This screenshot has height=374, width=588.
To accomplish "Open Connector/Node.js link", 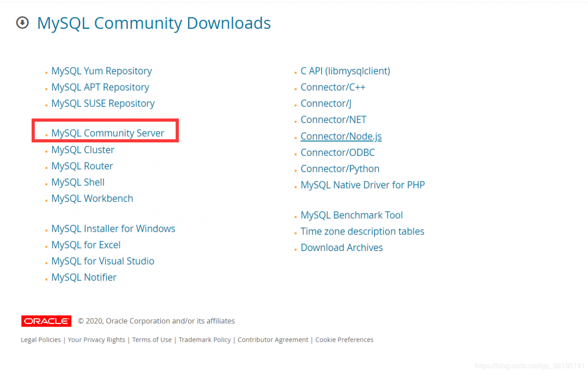I will pyautogui.click(x=341, y=136).
